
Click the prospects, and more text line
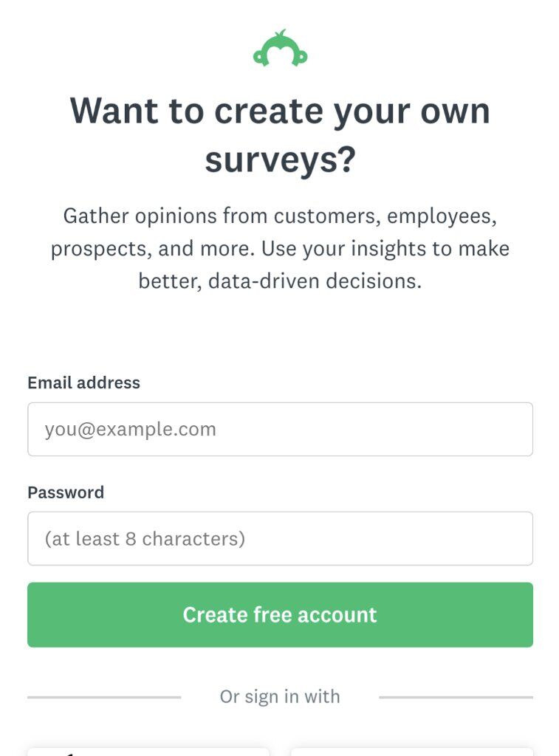(x=280, y=249)
